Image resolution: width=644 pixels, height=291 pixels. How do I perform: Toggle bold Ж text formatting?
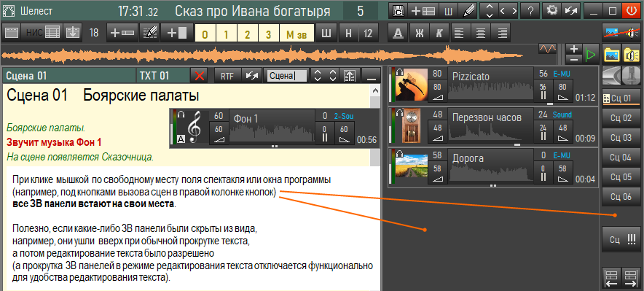point(419,33)
